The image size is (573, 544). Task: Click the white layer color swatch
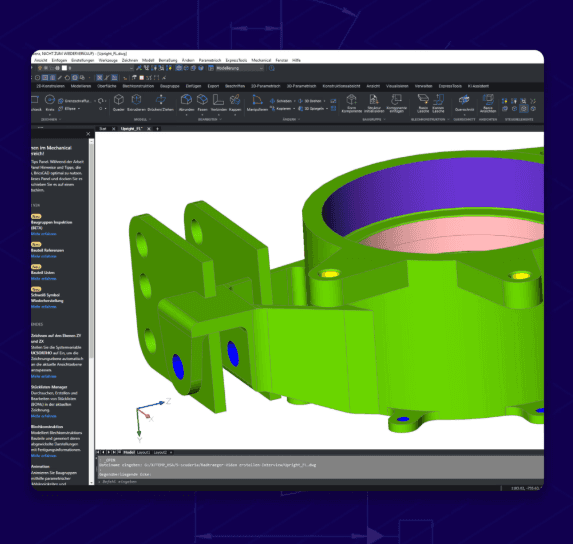coord(64,68)
